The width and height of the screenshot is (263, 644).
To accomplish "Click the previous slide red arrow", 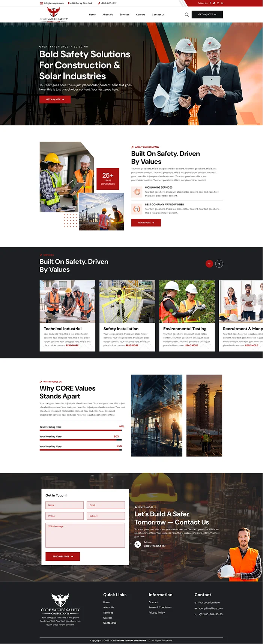I will [x=209, y=264].
